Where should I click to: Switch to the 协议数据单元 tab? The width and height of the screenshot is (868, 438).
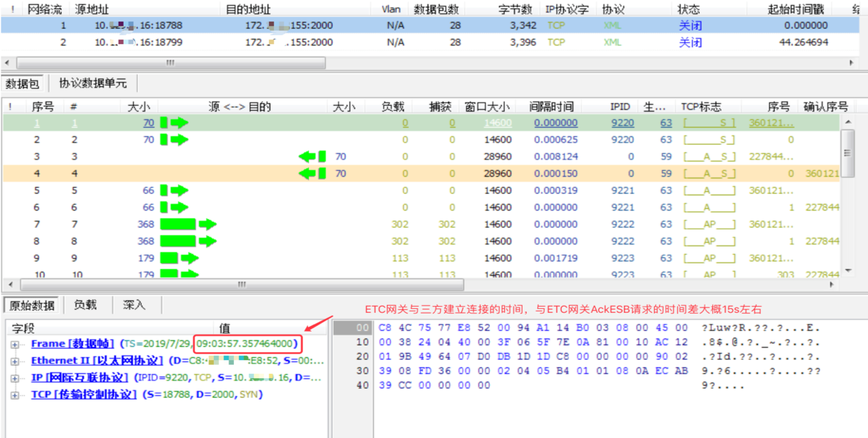(x=93, y=84)
